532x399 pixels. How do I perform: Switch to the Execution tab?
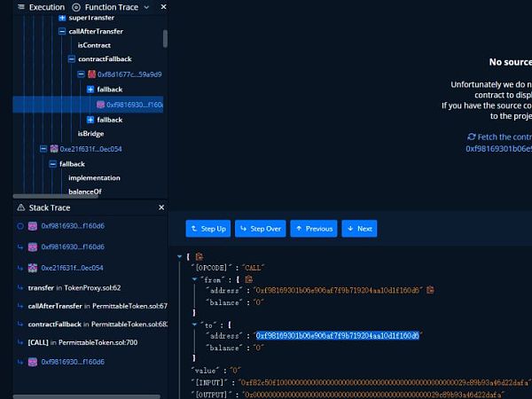40,7
